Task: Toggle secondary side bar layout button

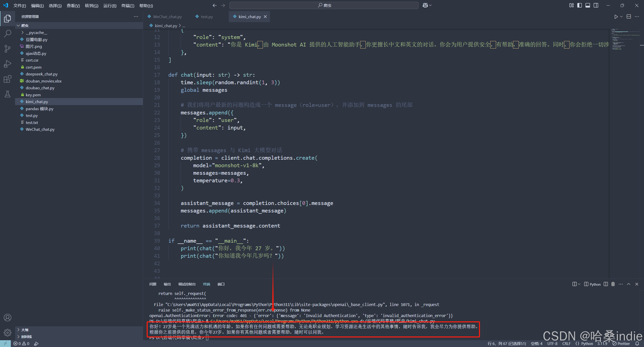Action: tap(596, 5)
